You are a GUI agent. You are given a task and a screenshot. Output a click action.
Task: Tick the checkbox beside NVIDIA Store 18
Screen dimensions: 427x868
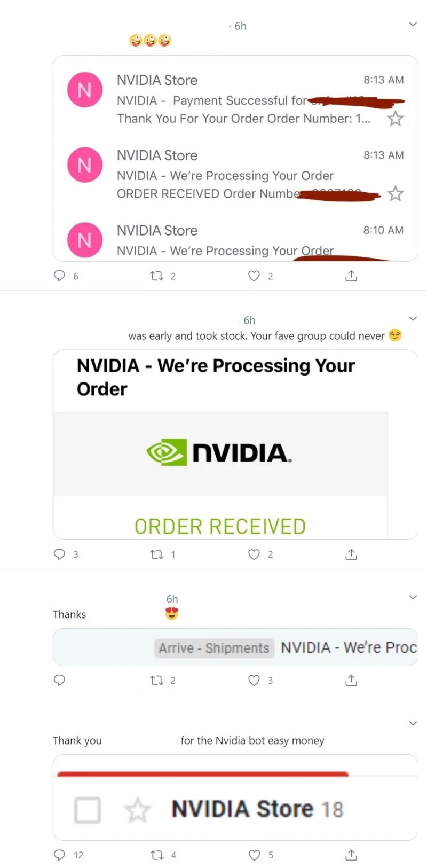pyautogui.click(x=87, y=810)
